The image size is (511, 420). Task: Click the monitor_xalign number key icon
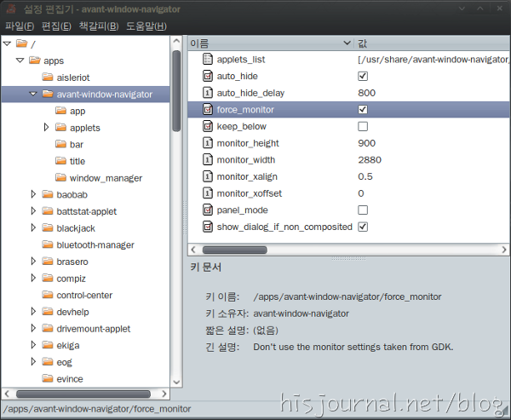pyautogui.click(x=208, y=176)
